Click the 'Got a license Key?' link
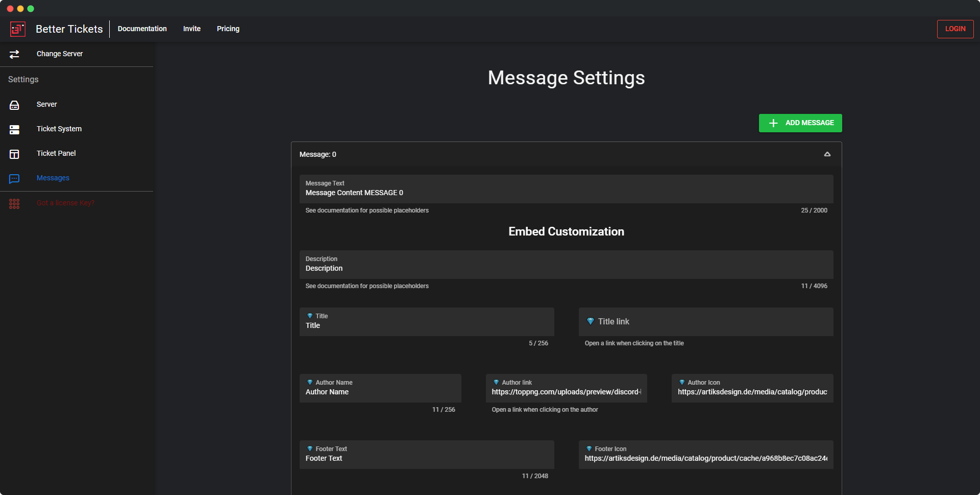This screenshot has width=980, height=495. [65, 203]
